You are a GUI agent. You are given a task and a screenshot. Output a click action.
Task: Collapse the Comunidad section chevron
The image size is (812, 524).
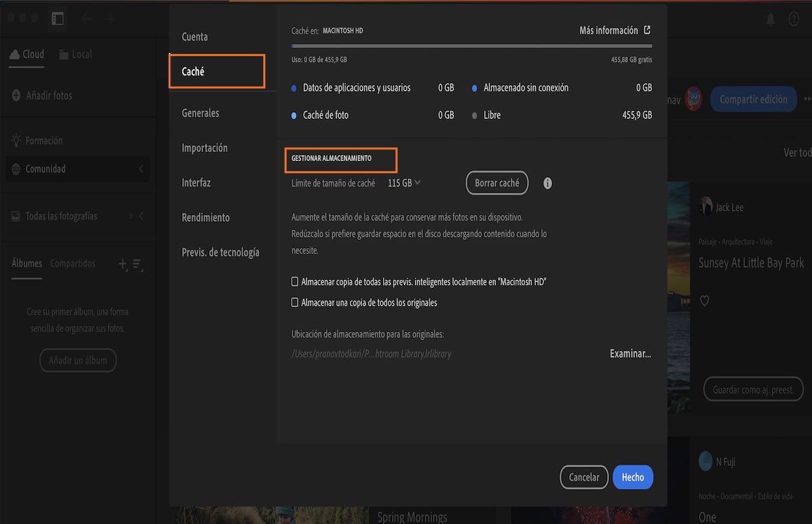(141, 168)
